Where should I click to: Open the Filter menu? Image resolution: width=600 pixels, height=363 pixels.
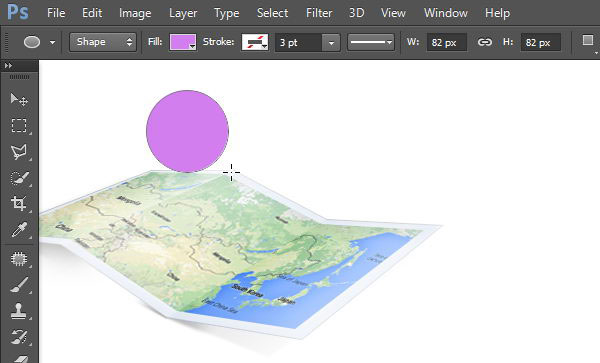click(x=319, y=13)
